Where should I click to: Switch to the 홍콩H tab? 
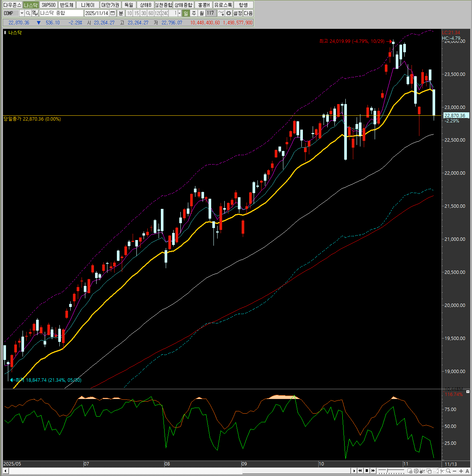point(204,5)
